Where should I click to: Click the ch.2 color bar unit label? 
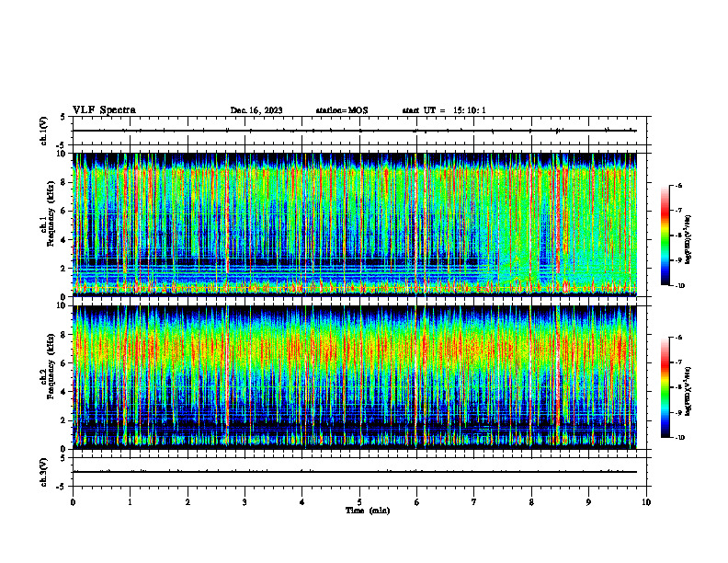pyautogui.click(x=688, y=392)
